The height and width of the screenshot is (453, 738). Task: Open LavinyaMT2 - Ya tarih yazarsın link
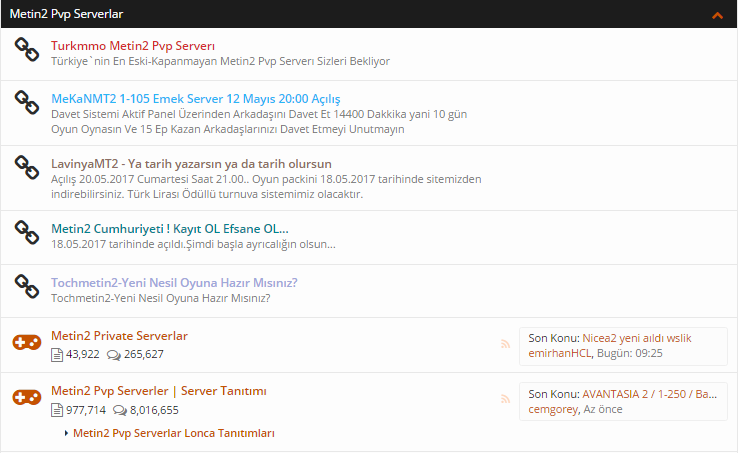191,164
